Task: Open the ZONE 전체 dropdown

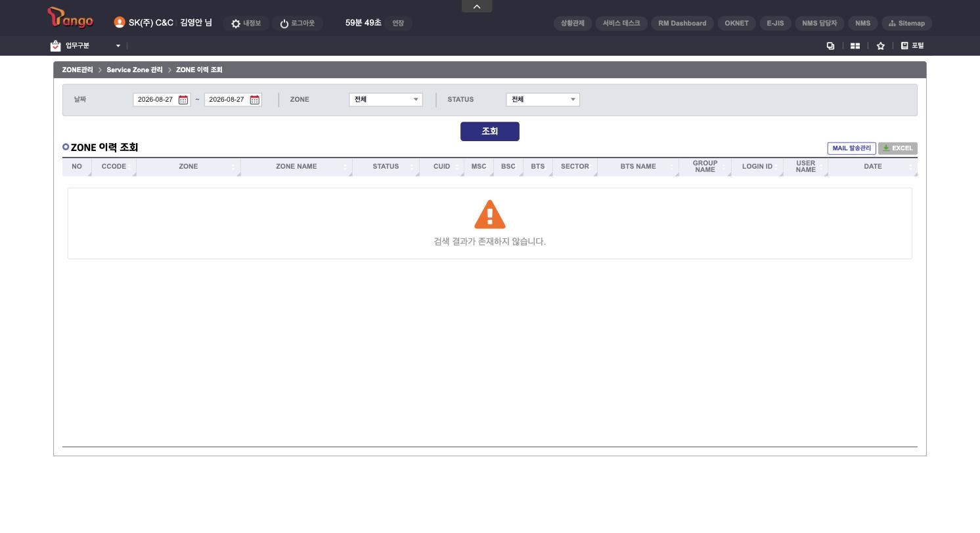Action: 386,100
